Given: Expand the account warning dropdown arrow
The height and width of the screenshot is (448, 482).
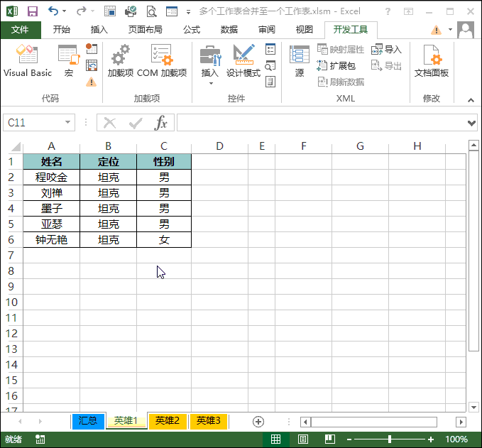Looking at the screenshot, I should click(450, 30).
